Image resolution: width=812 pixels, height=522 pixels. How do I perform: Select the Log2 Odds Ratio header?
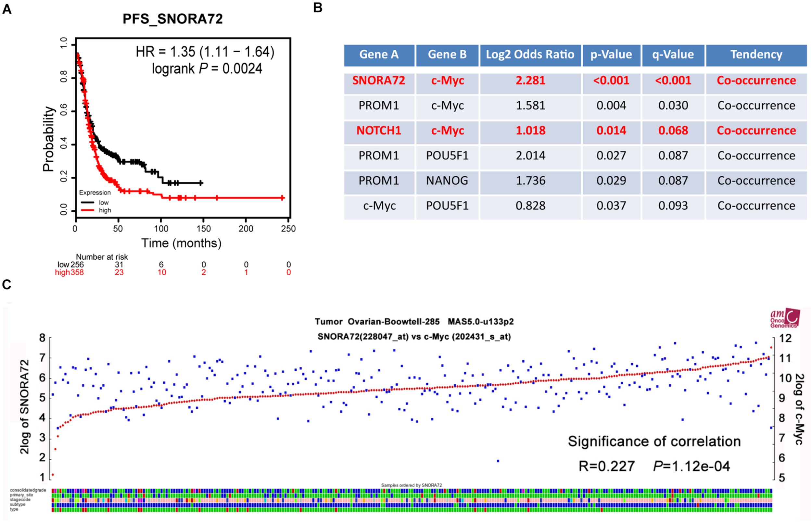click(530, 55)
